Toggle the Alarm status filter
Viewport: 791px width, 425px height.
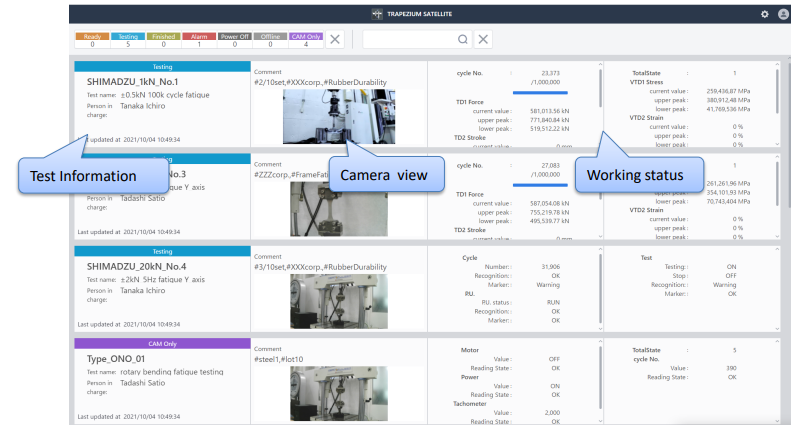pos(197,40)
